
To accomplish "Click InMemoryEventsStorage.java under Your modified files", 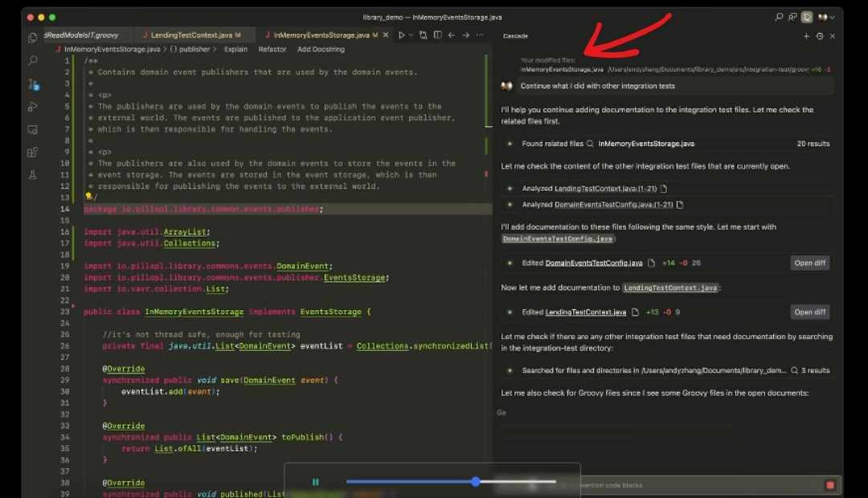I will (562, 70).
